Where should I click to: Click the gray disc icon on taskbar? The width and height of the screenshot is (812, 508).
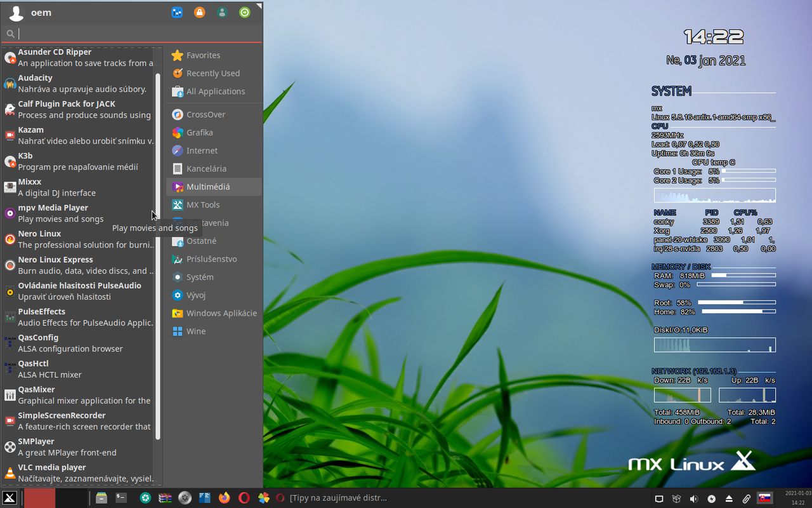(185, 498)
